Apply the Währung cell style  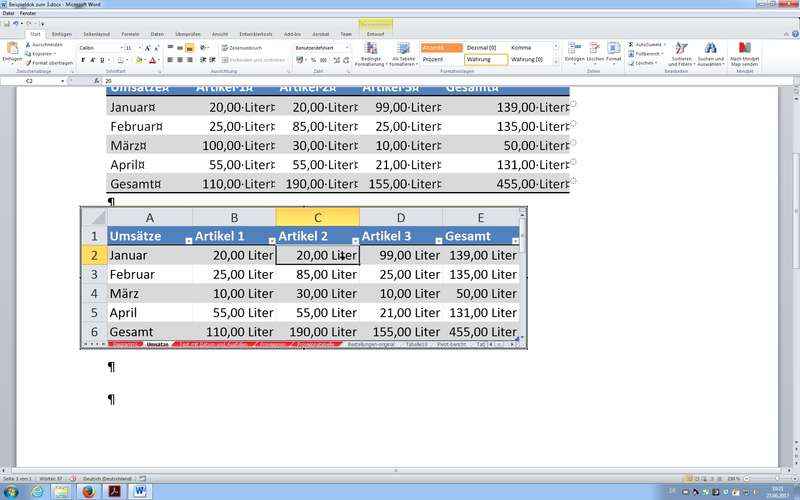(x=486, y=60)
